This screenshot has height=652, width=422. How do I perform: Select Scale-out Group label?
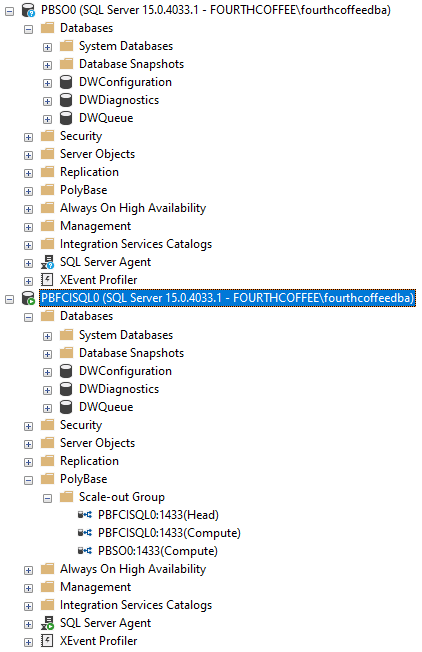point(122,496)
